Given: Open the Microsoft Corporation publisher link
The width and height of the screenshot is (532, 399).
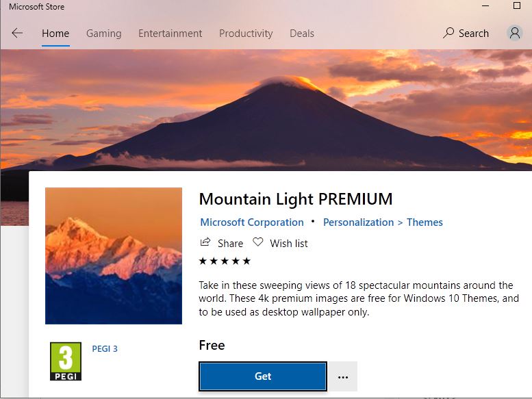Looking at the screenshot, I should pyautogui.click(x=252, y=222).
